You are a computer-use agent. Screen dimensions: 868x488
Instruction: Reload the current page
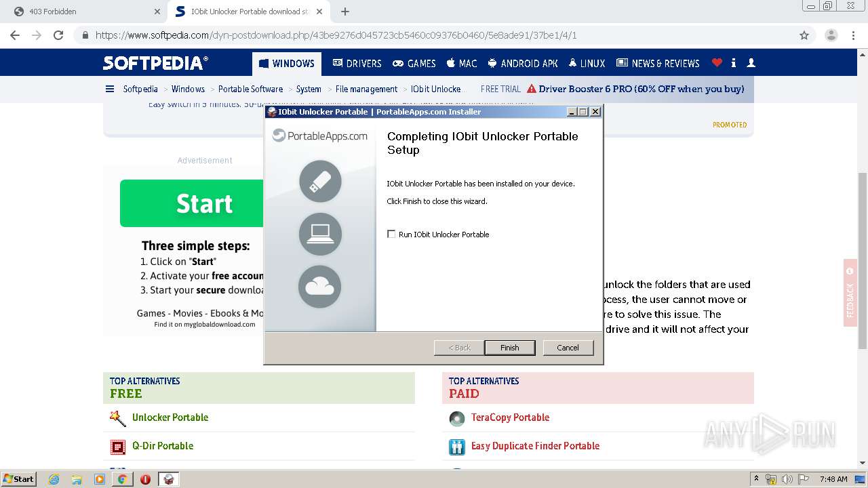[58, 35]
